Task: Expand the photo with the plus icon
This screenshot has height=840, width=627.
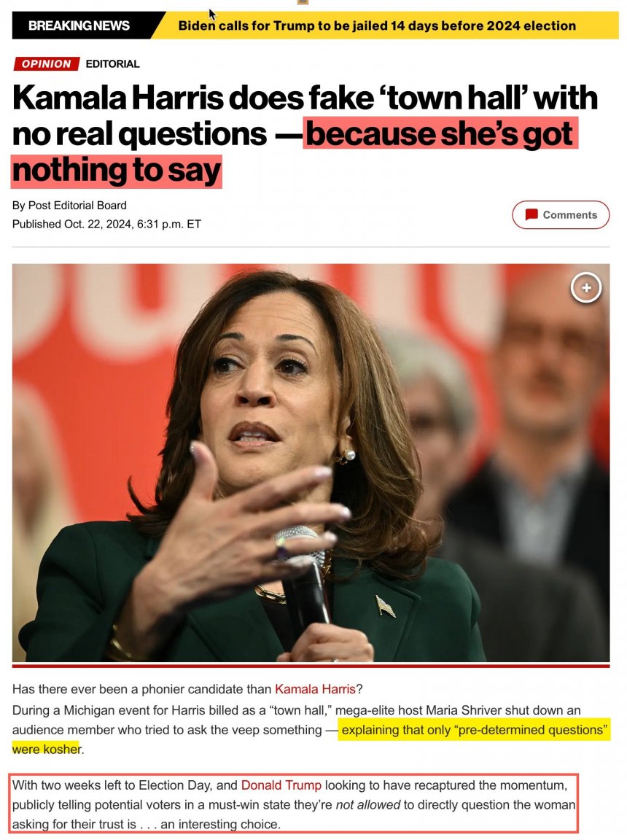Action: [585, 288]
